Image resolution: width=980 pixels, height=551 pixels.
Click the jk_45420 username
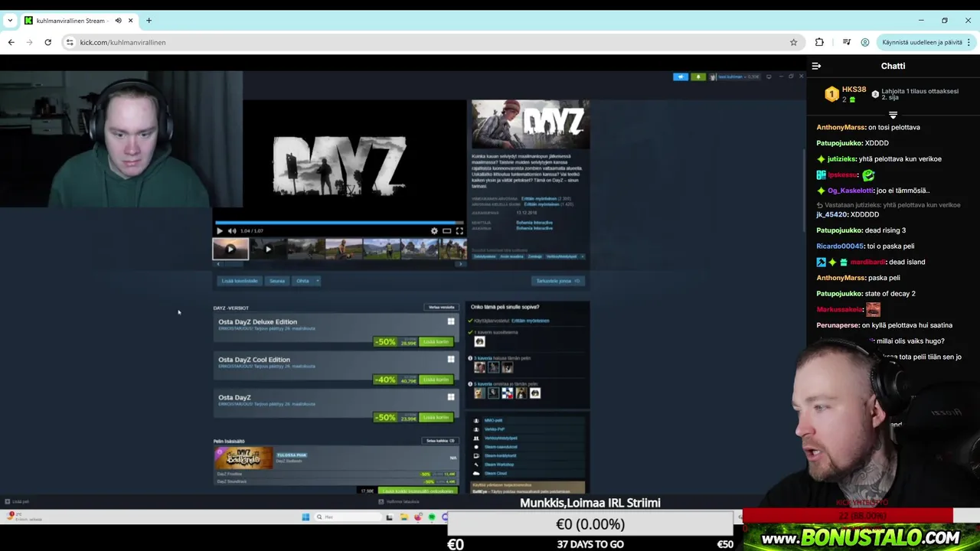831,215
